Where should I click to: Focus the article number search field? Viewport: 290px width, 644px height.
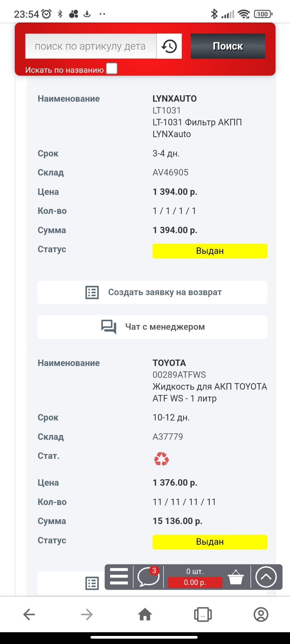pos(91,46)
